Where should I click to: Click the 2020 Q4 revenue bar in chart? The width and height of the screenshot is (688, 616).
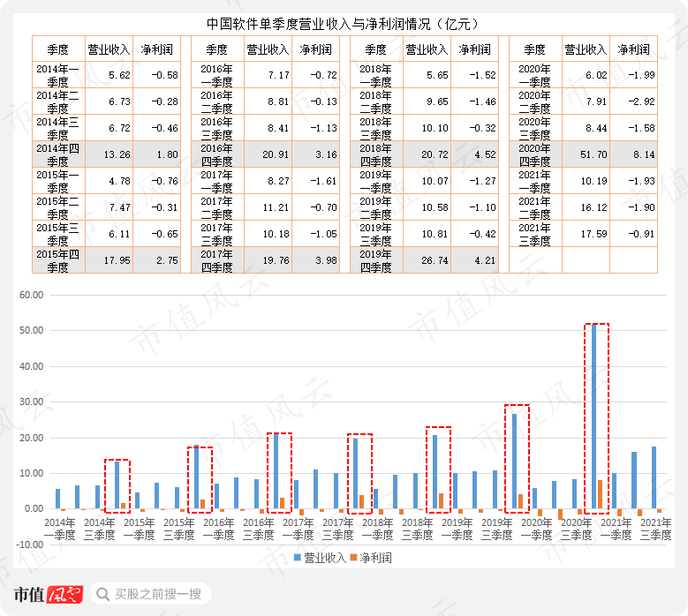pos(593,417)
